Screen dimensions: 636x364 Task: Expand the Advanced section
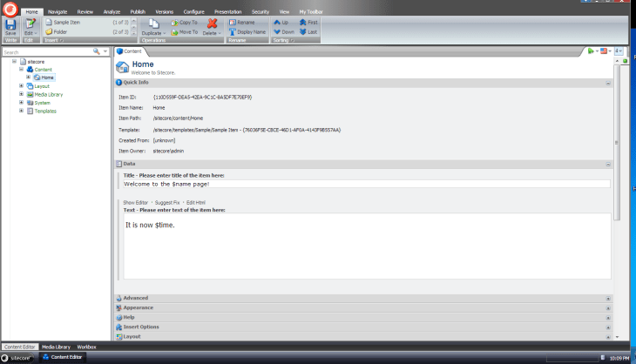click(x=608, y=298)
